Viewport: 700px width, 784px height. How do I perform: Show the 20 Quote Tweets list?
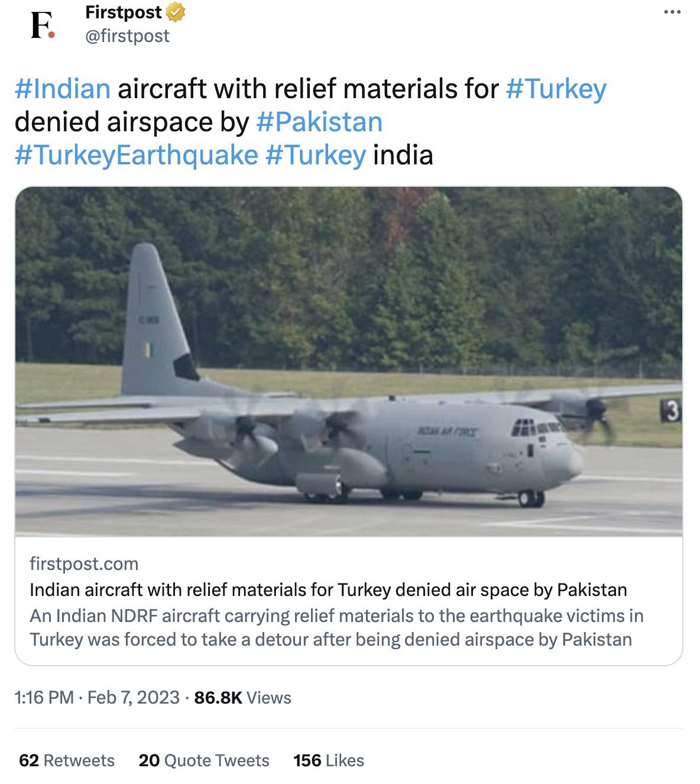click(x=204, y=760)
